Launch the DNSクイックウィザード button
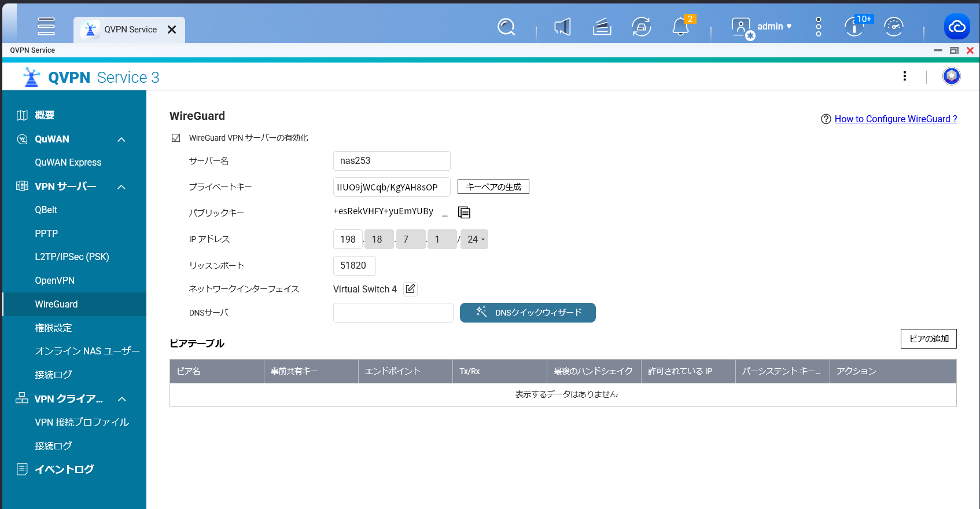Screen dimensions: 980x509 (x=528, y=312)
